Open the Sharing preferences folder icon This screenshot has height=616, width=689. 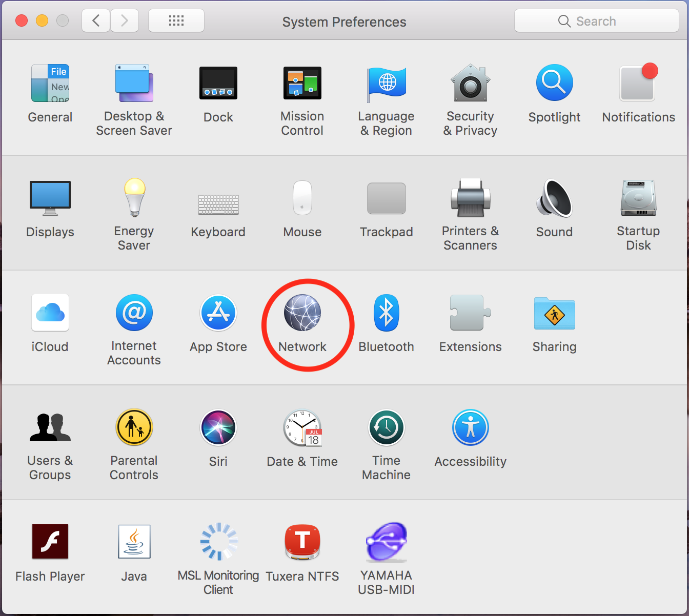[554, 313]
